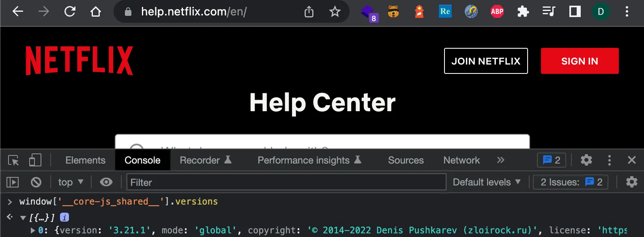This screenshot has width=644, height=237.
Task: Switch to the Console tab
Action: 142,160
